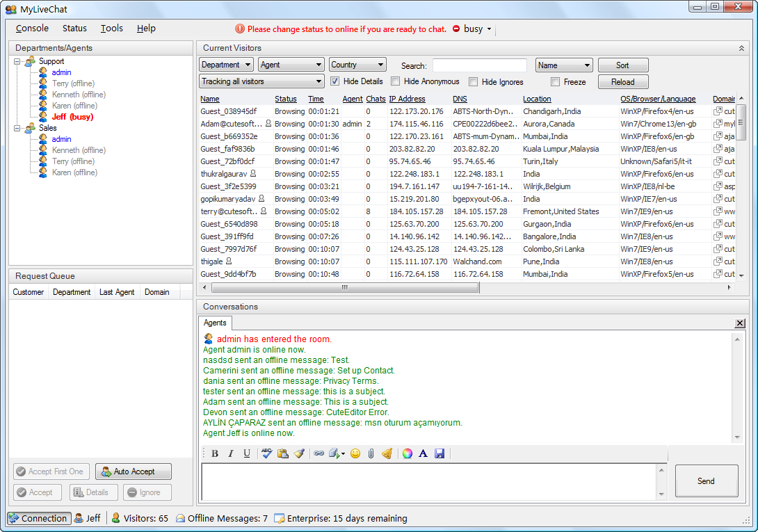Run the ABC spell checker
The image size is (758, 532).
pyautogui.click(x=266, y=453)
